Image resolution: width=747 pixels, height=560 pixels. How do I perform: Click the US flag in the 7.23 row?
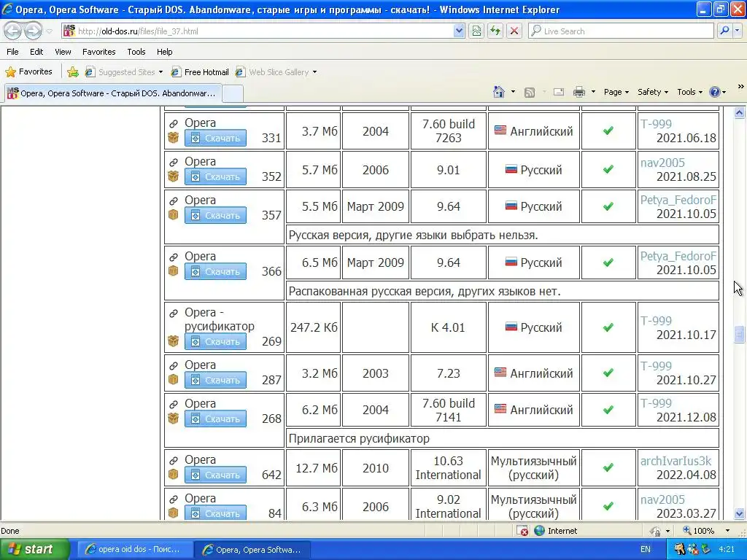[500, 373]
